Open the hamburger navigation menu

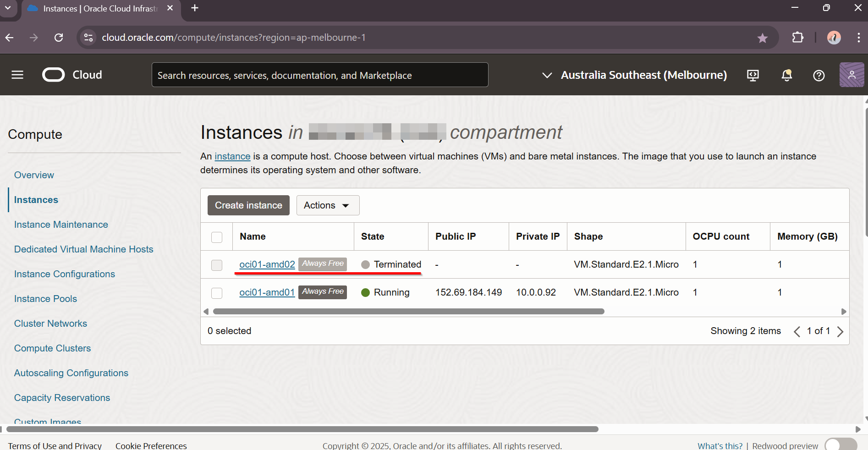tap(17, 75)
